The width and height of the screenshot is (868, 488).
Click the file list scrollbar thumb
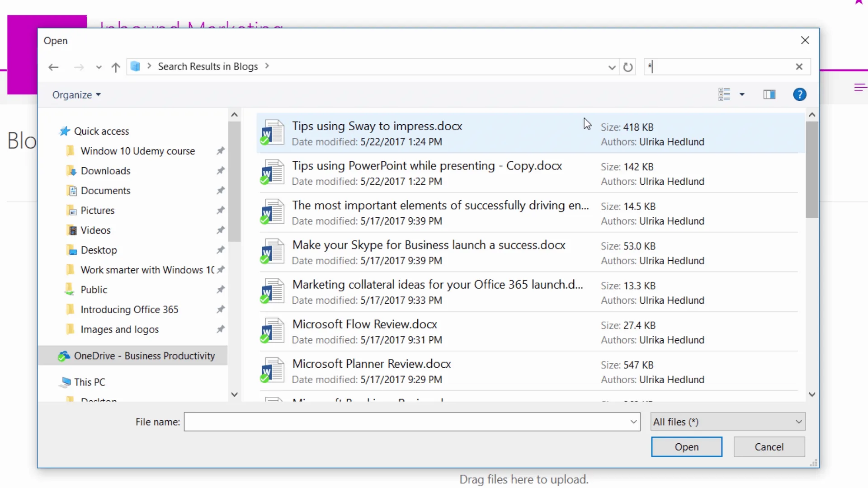[x=812, y=169]
